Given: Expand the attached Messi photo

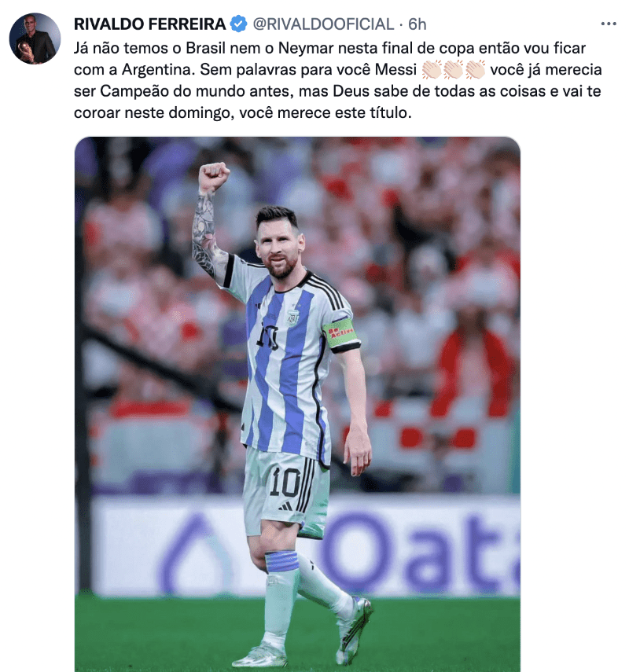Looking at the screenshot, I should point(297,404).
